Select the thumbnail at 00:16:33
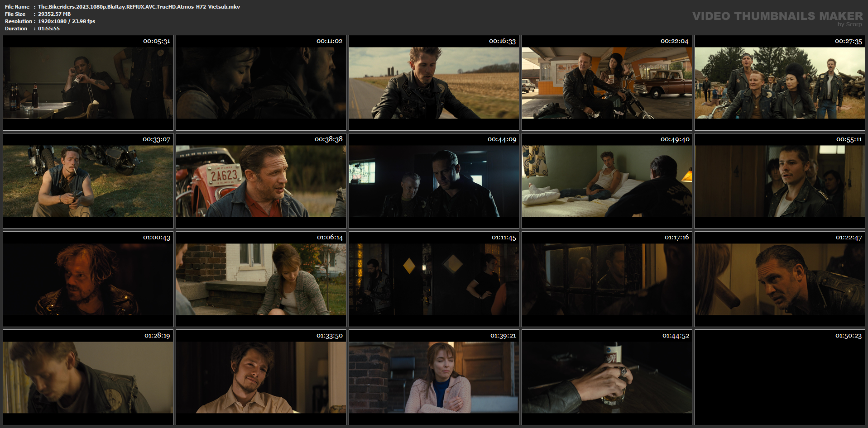Image resolution: width=868 pixels, height=428 pixels. coord(434,83)
